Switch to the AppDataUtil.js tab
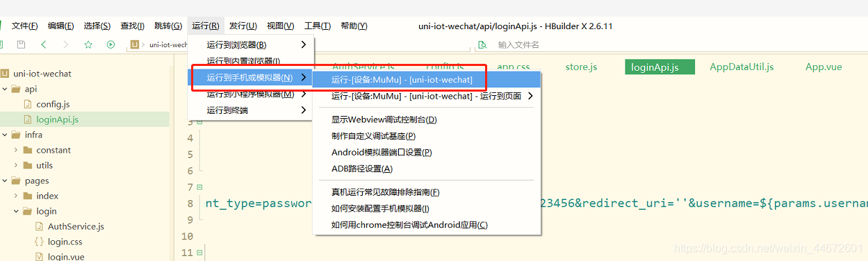868x261 pixels. click(742, 67)
